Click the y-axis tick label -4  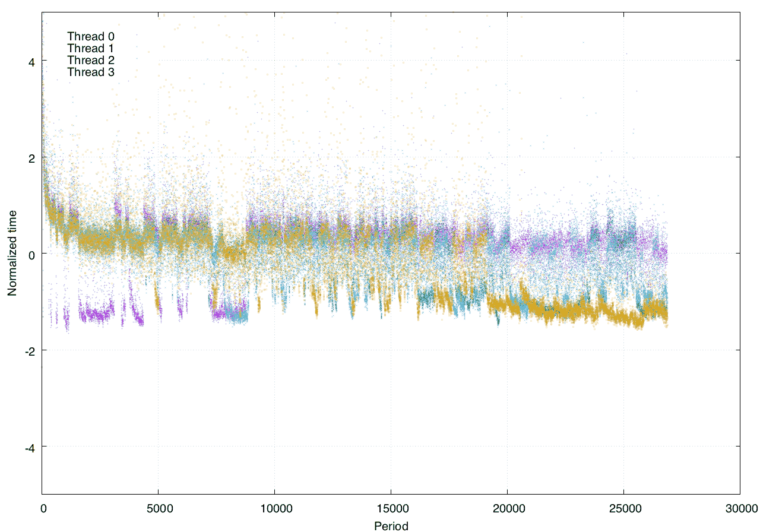[x=30, y=448]
